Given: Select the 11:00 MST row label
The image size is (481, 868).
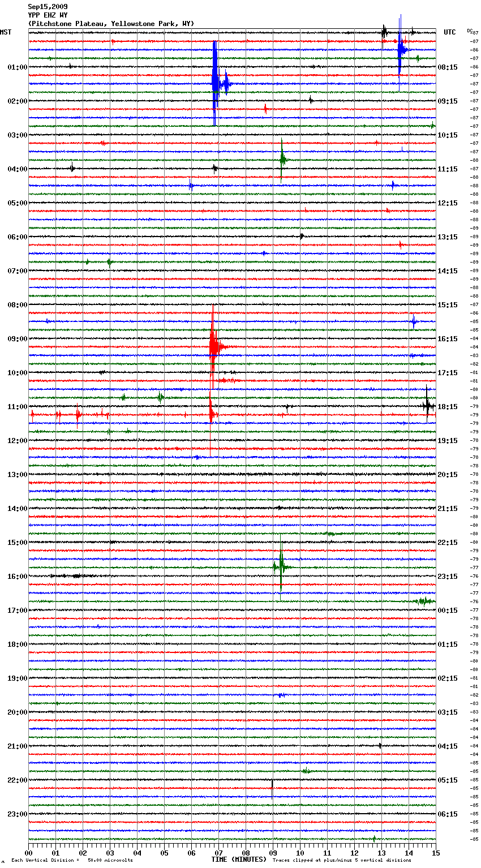Looking at the screenshot, I should (17, 407).
